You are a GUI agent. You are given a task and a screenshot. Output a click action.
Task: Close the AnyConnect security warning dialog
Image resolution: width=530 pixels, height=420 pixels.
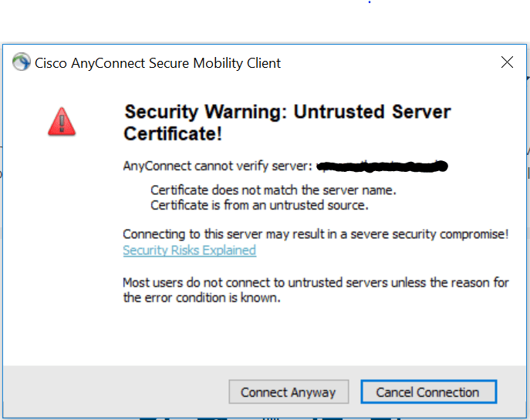(x=507, y=62)
